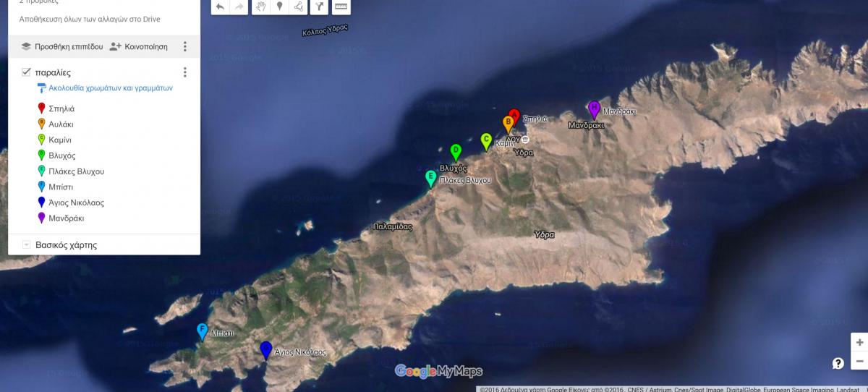Select the Draw line tool
Image resolution: width=868 pixels, height=392 pixels.
(x=299, y=7)
